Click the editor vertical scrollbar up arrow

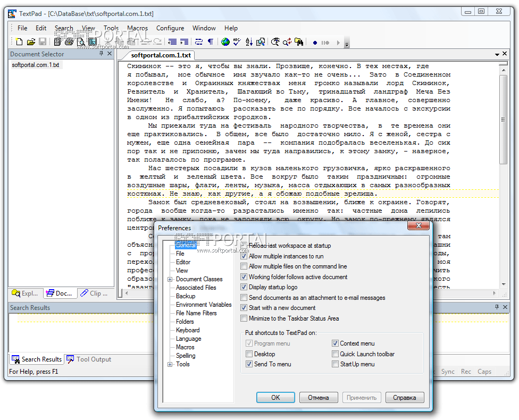click(x=504, y=70)
